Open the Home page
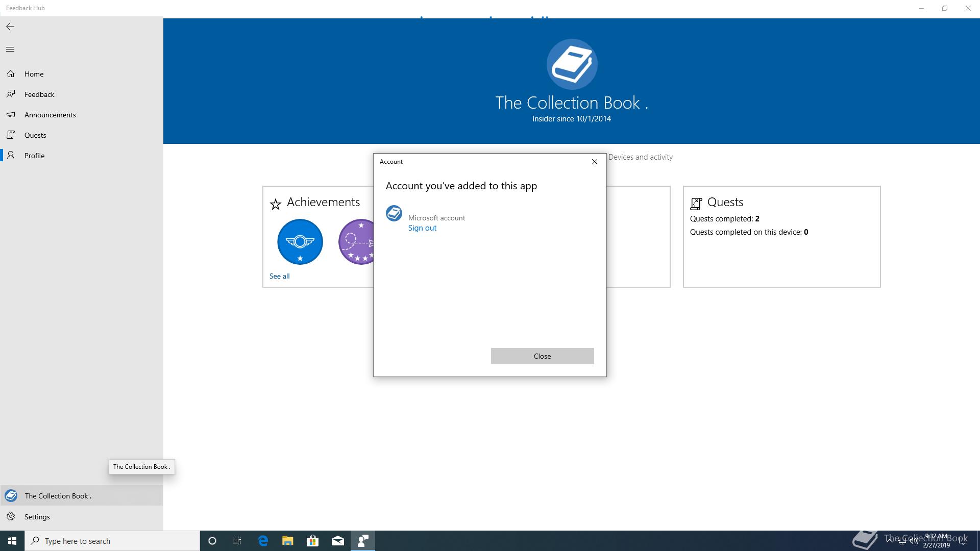The image size is (980, 551). click(82, 74)
